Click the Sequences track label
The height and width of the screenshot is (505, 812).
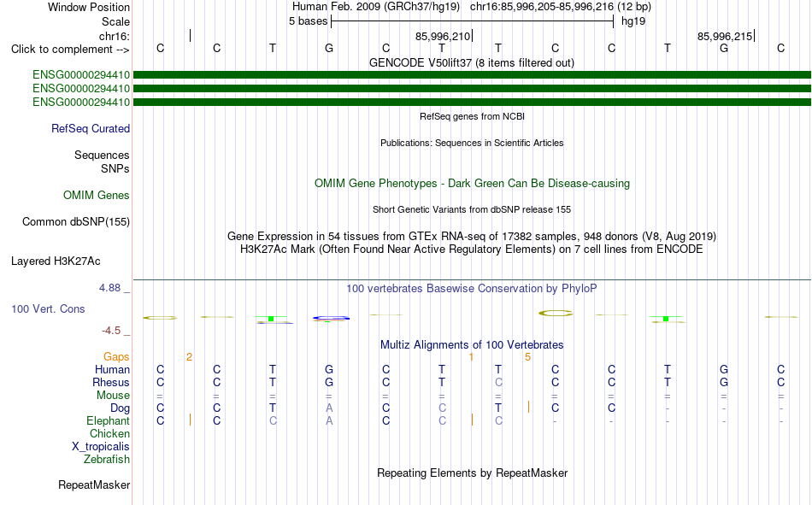tap(102, 155)
